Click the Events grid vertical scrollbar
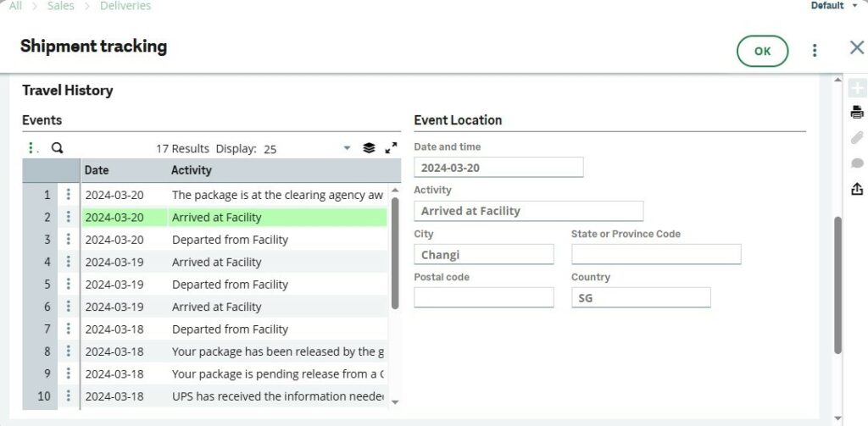The height and width of the screenshot is (426, 868). (395, 254)
